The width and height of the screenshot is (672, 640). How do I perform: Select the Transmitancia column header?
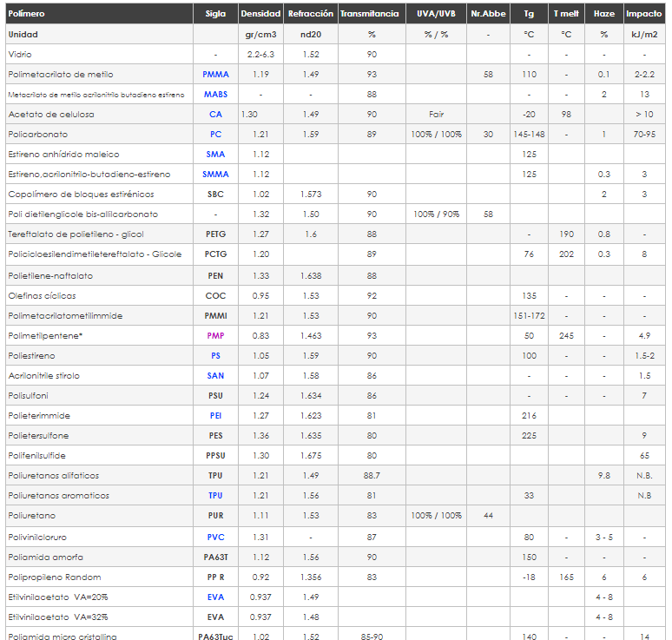coord(370,14)
